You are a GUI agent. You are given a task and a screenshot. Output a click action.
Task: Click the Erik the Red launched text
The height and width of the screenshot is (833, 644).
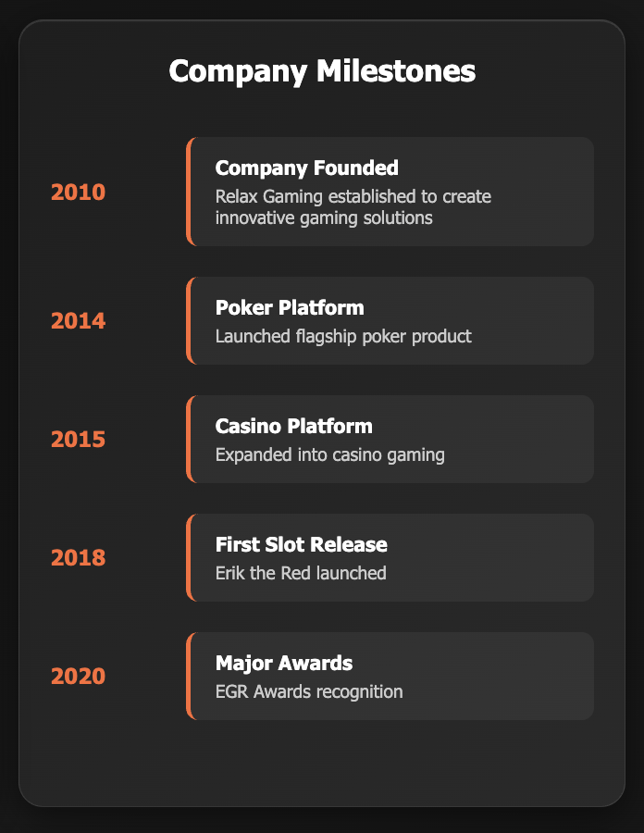tap(301, 574)
